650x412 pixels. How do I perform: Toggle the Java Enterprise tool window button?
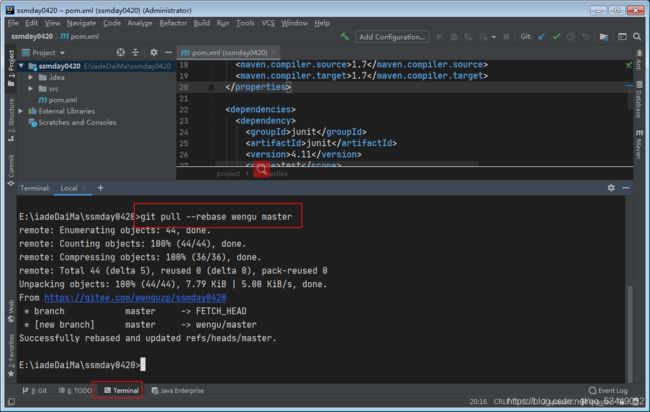(178, 390)
